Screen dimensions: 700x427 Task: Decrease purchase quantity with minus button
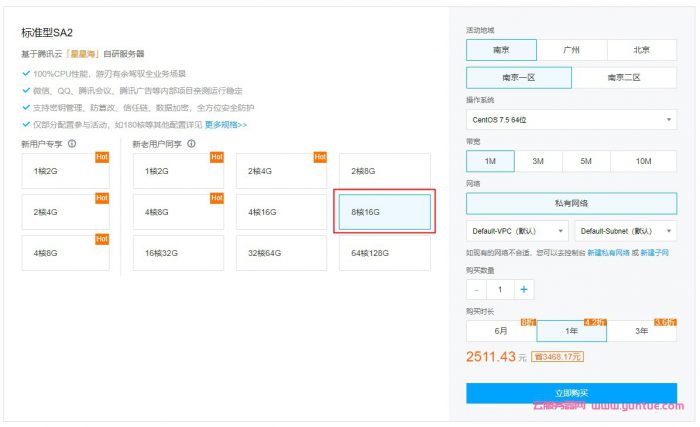[x=476, y=289]
